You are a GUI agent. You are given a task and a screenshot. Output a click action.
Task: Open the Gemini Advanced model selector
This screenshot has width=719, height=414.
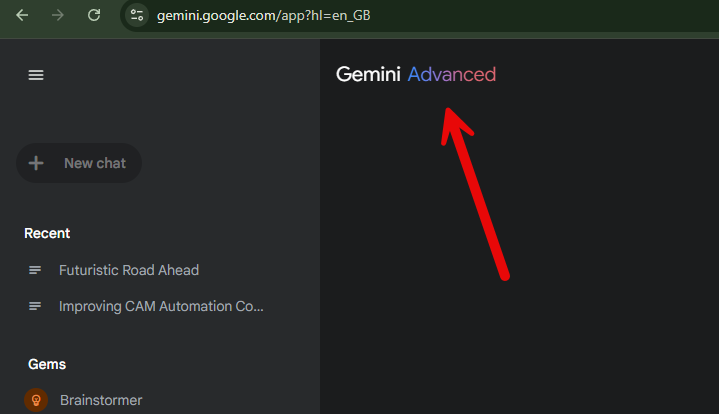click(x=416, y=74)
